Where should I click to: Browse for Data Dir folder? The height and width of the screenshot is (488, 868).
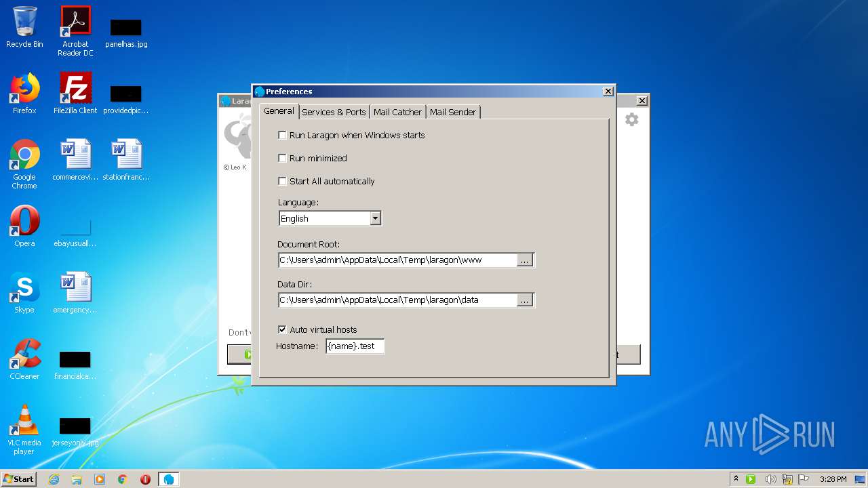click(x=525, y=300)
